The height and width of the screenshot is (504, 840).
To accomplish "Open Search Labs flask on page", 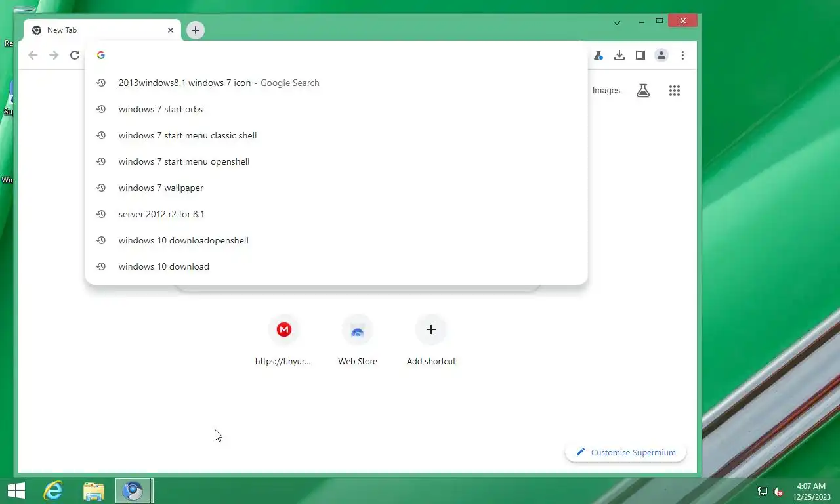I will [643, 91].
